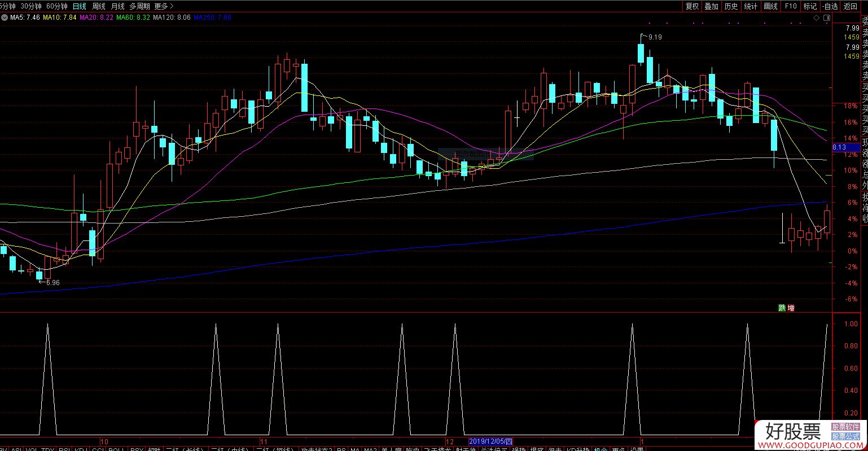Select the KDJ indicator tab
The height and width of the screenshot is (451, 868).
tap(81, 449)
